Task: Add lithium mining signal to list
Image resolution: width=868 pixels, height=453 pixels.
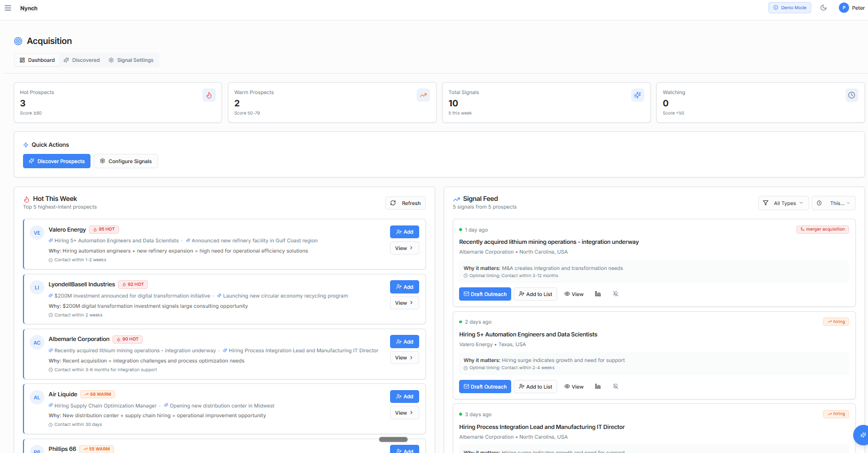Action: (x=535, y=294)
